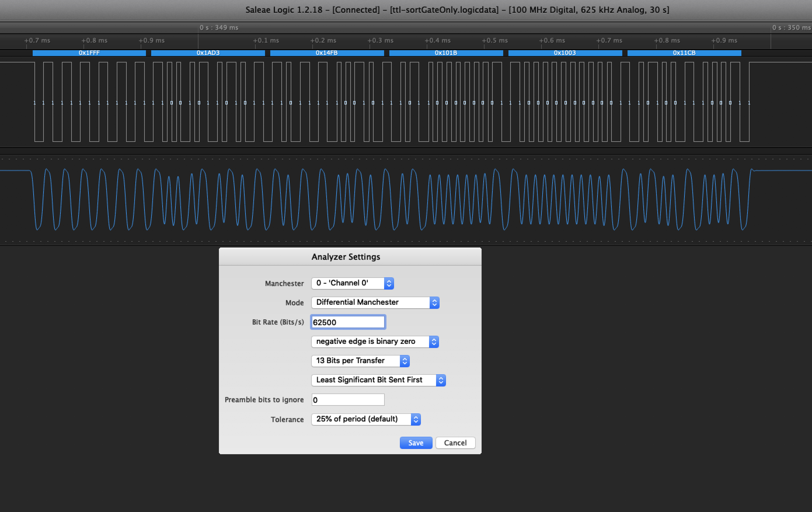
Task: Click Save to apply analyzer settings
Action: point(416,443)
